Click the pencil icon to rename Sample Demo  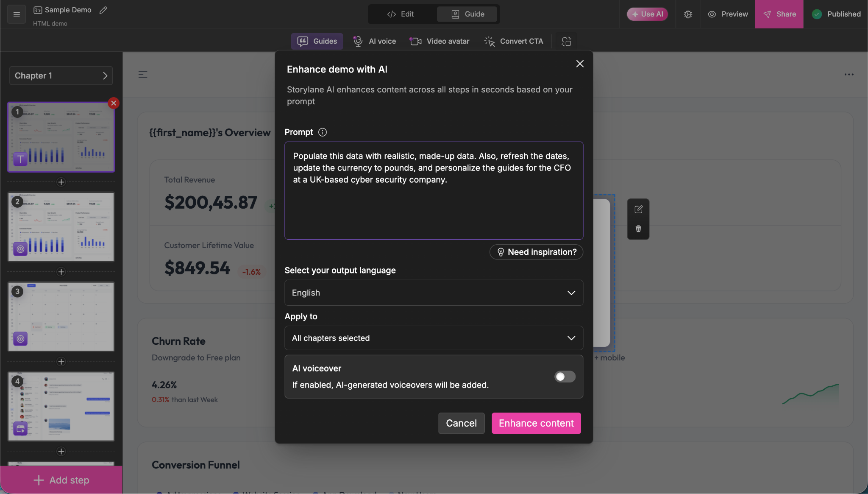pos(103,10)
